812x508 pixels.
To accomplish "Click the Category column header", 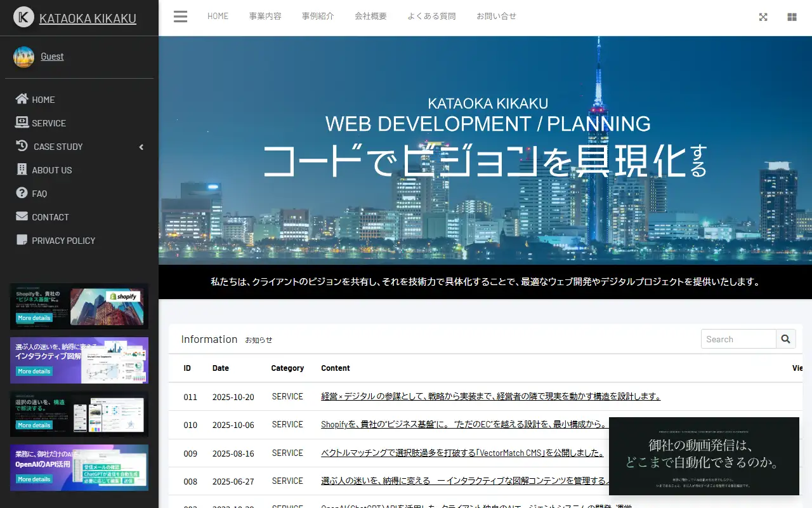I will point(287,368).
